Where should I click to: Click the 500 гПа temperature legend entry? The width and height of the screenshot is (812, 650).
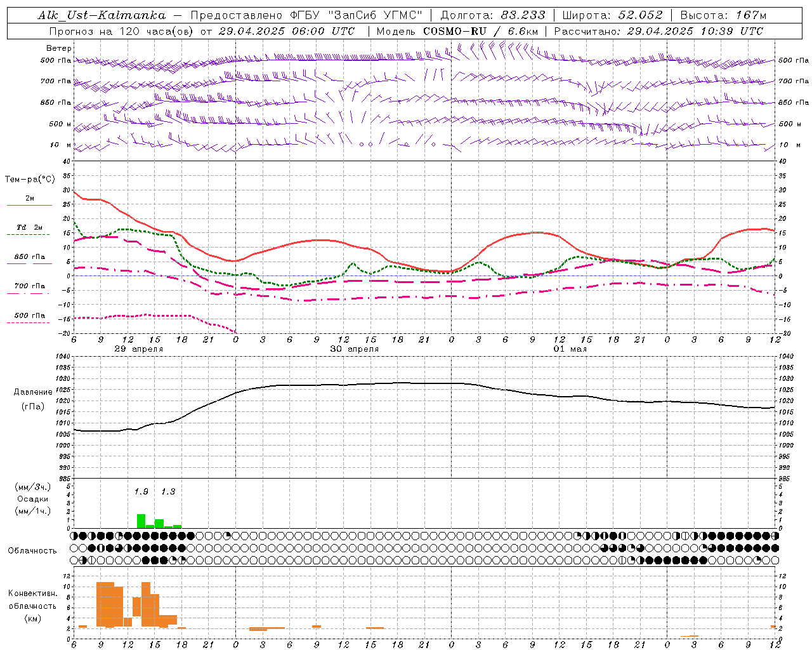coord(29,316)
